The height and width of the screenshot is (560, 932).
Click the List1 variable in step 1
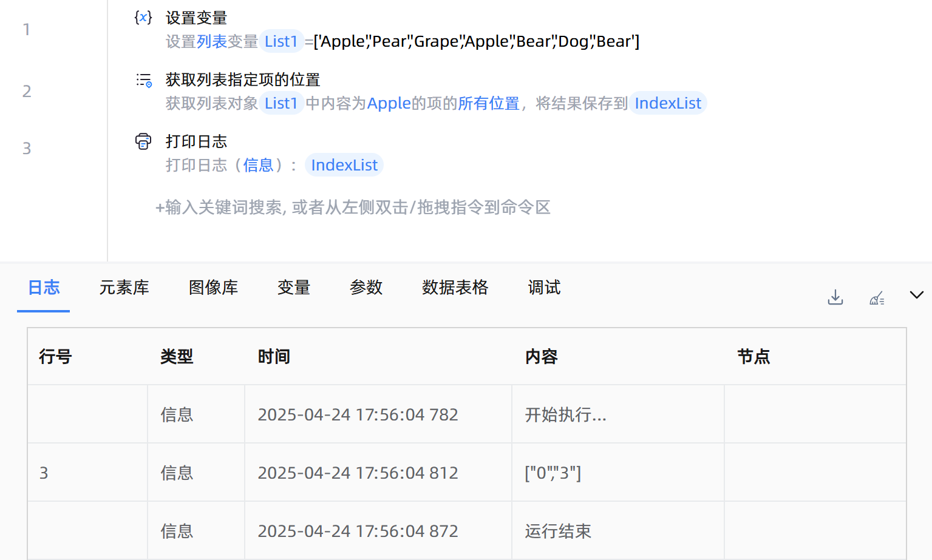tap(281, 41)
